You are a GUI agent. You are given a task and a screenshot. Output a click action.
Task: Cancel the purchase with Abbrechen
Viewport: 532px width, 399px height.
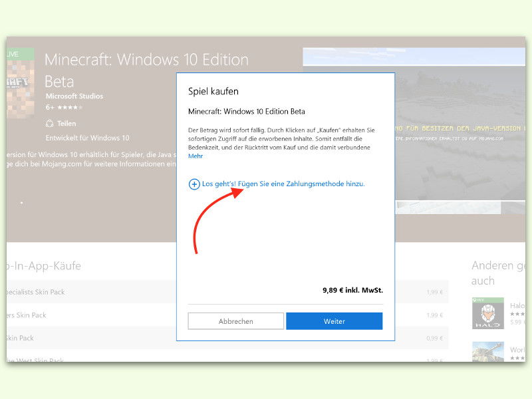236,321
